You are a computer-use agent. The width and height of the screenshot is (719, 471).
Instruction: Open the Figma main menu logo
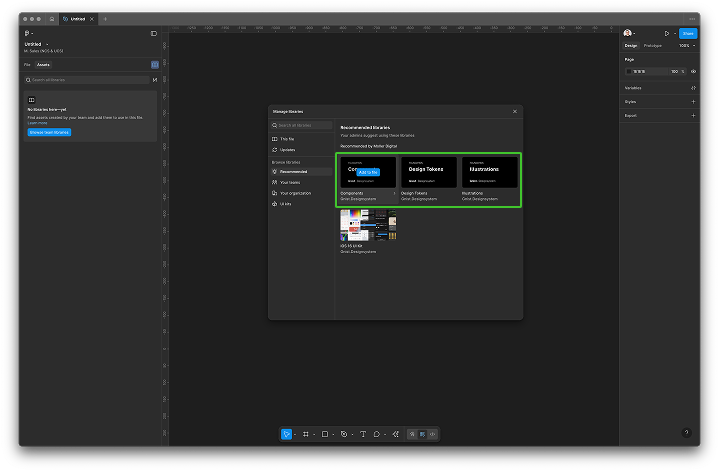(x=28, y=33)
